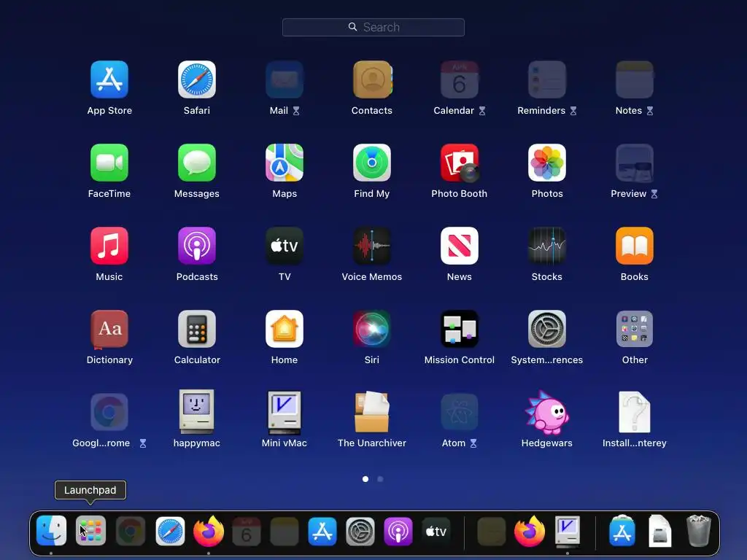The height and width of the screenshot is (560, 747).
Task: Open Mini vMac from the dock
Action: click(x=568, y=531)
